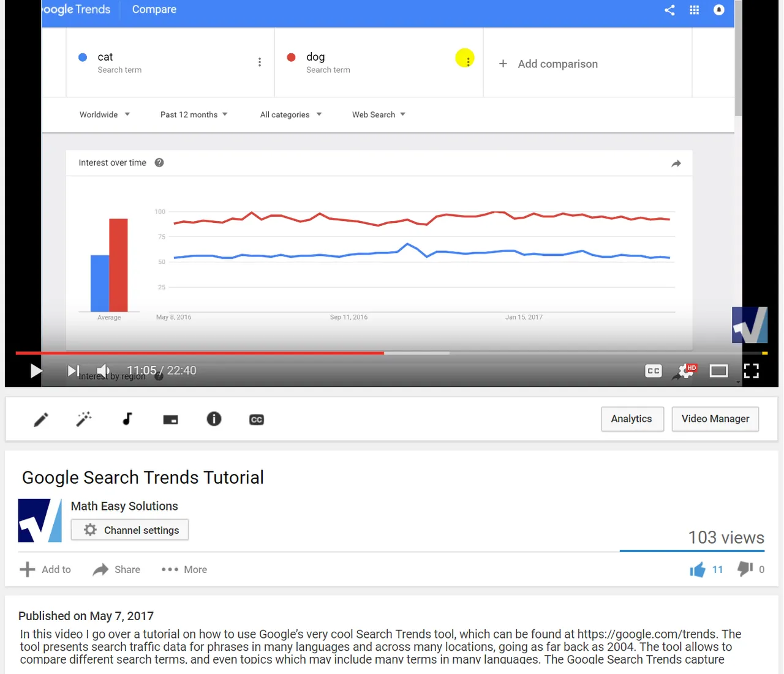The width and height of the screenshot is (784, 674).
Task: Select the Compare tab in Trends
Action: (x=154, y=9)
